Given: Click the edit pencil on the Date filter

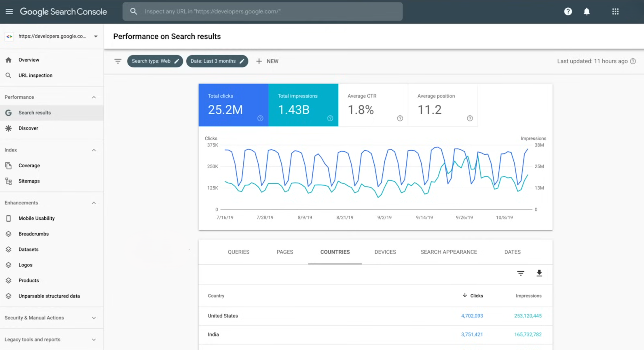Looking at the screenshot, I should [242, 61].
